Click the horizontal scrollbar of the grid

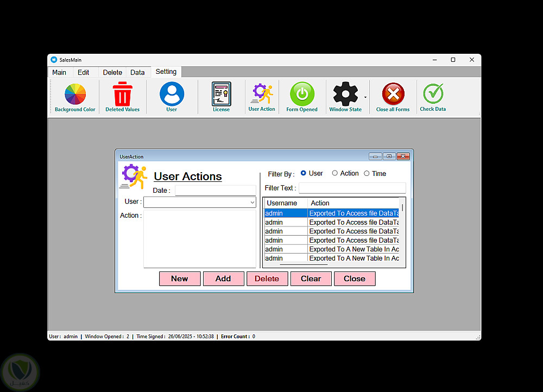click(x=304, y=264)
